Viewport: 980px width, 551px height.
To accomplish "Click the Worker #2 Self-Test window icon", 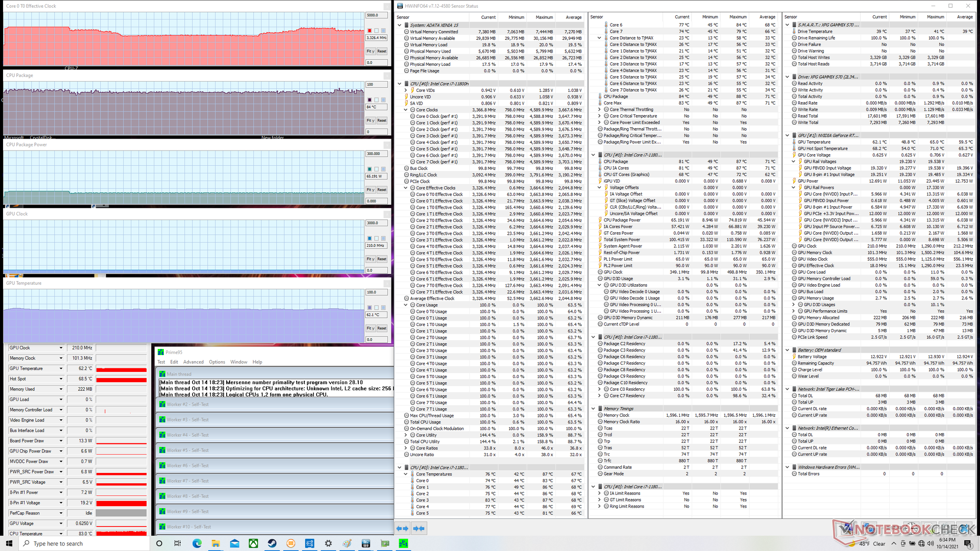I will pyautogui.click(x=162, y=404).
